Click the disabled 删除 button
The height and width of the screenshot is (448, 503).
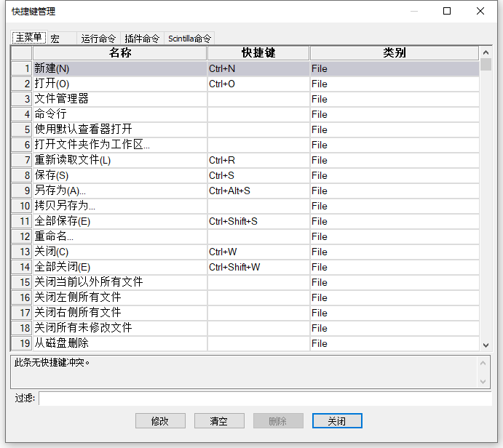(278, 421)
